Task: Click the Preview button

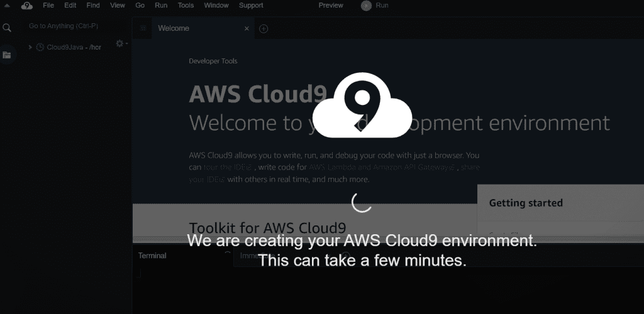Action: (331, 6)
